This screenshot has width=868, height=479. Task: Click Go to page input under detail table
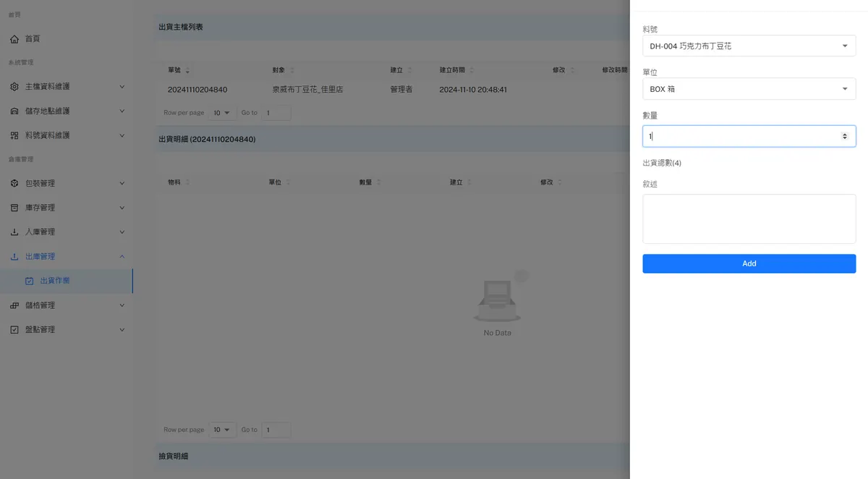276,430
